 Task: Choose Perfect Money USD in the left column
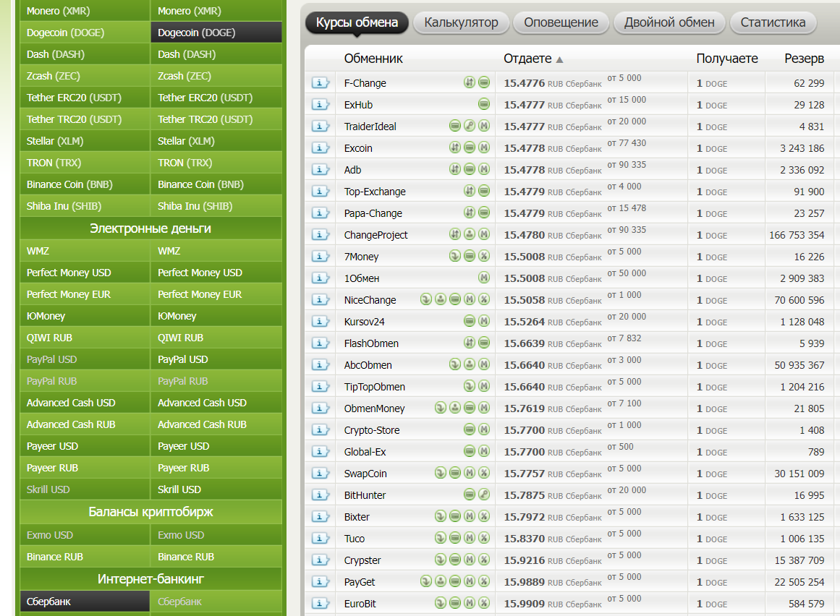coord(85,273)
